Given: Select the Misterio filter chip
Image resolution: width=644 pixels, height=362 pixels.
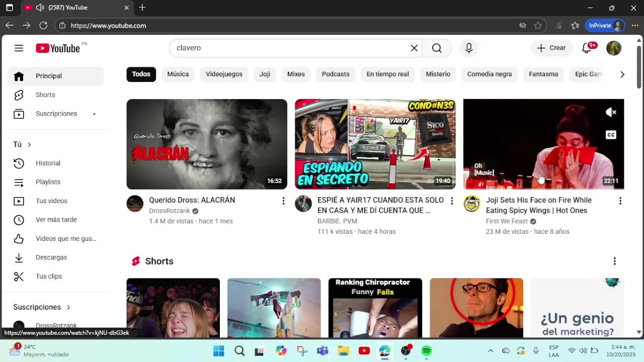Looking at the screenshot, I should click(438, 74).
